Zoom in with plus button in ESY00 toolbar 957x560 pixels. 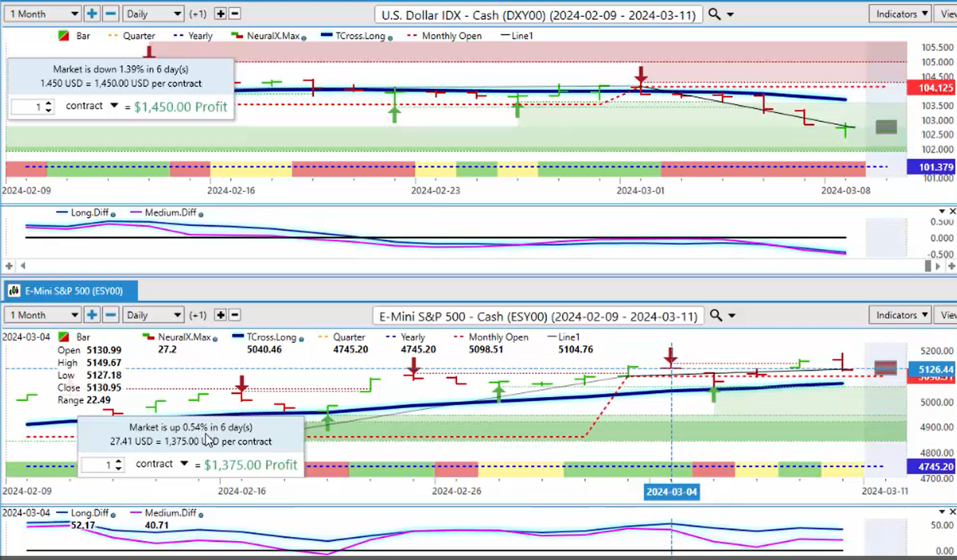92,315
